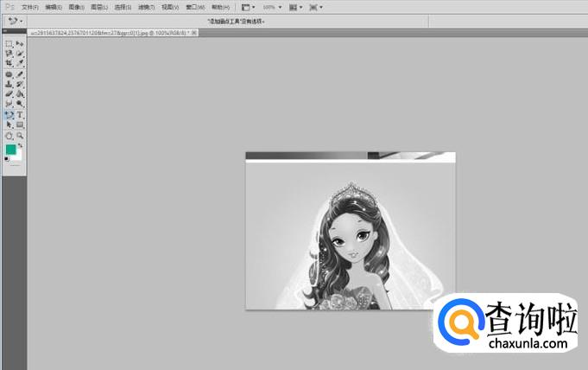Select the Spot Healing Brush tool

click(9, 74)
